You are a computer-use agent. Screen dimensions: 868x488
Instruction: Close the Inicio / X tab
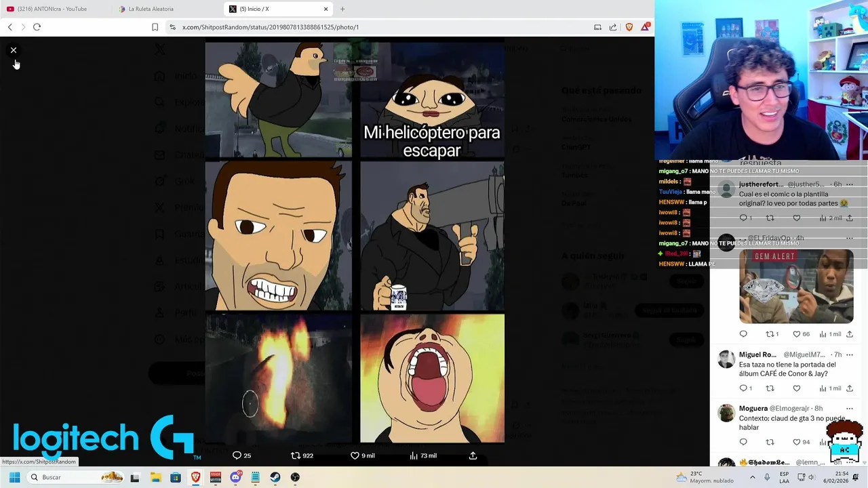(325, 9)
